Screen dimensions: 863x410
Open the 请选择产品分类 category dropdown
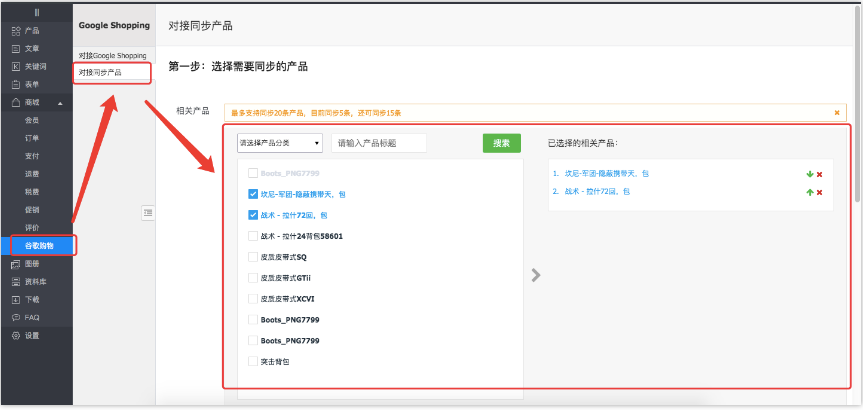279,143
